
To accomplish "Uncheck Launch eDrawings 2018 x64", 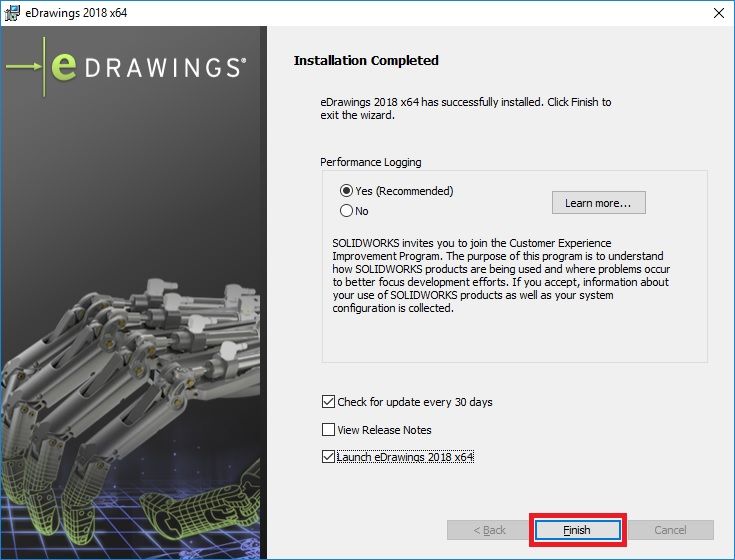I will pos(328,456).
